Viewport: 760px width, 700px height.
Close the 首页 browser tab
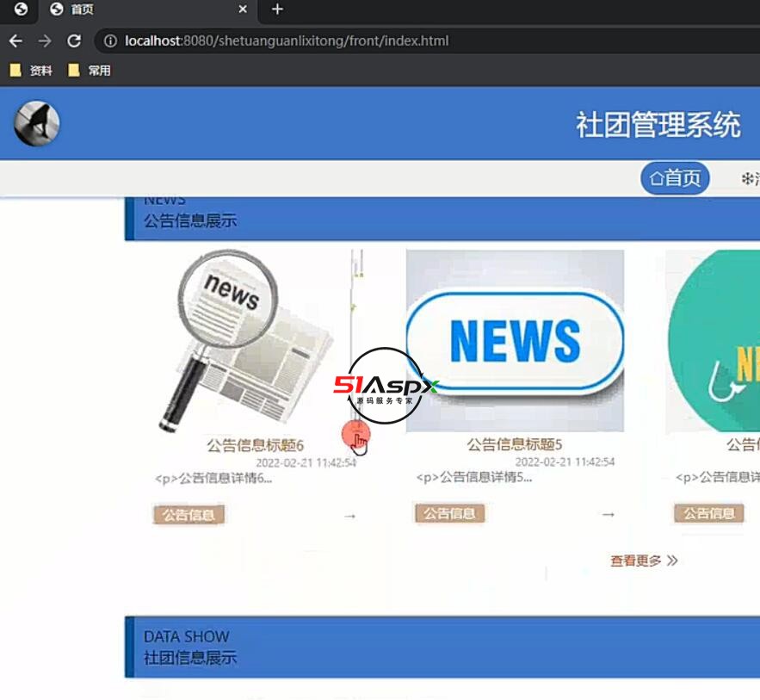click(x=243, y=9)
